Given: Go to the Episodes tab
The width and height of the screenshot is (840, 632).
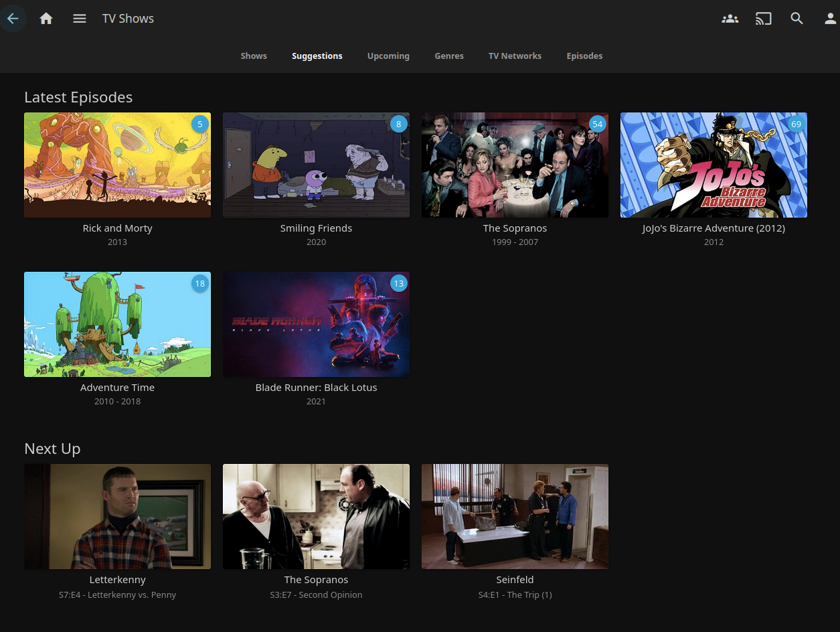Looking at the screenshot, I should (x=584, y=56).
